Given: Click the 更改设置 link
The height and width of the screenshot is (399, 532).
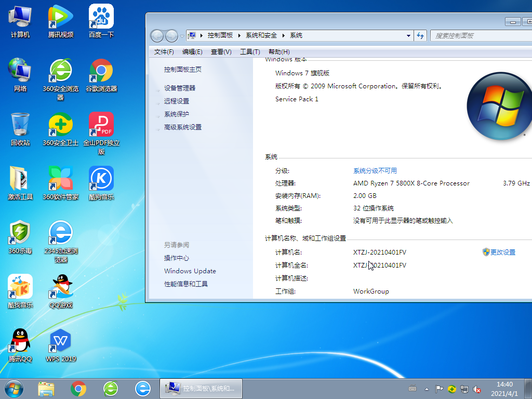Looking at the screenshot, I should [x=502, y=252].
